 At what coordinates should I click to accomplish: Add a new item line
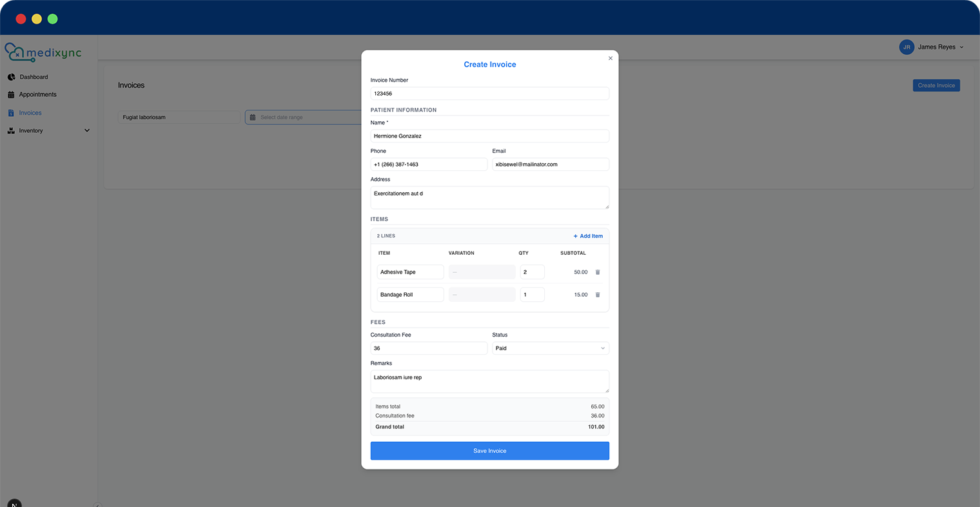point(588,236)
